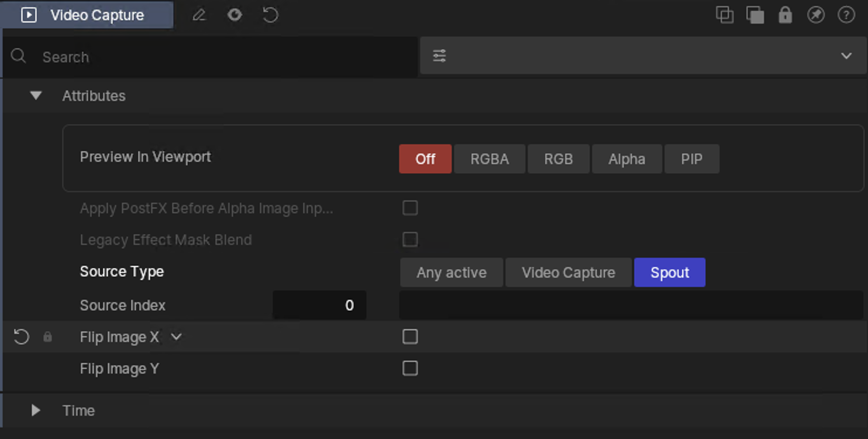Click the outlined overlapping squares icon
Viewport: 868px width, 439px height.
(x=724, y=15)
